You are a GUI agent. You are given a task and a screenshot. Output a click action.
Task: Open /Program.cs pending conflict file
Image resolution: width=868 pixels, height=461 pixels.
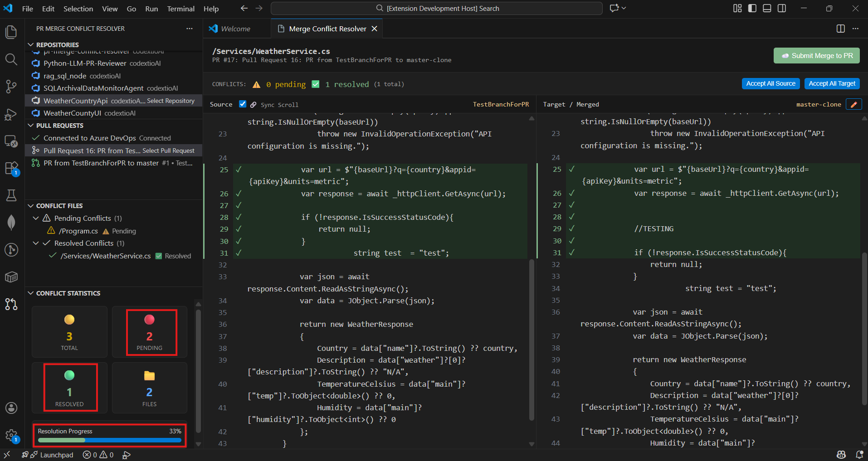113,231
